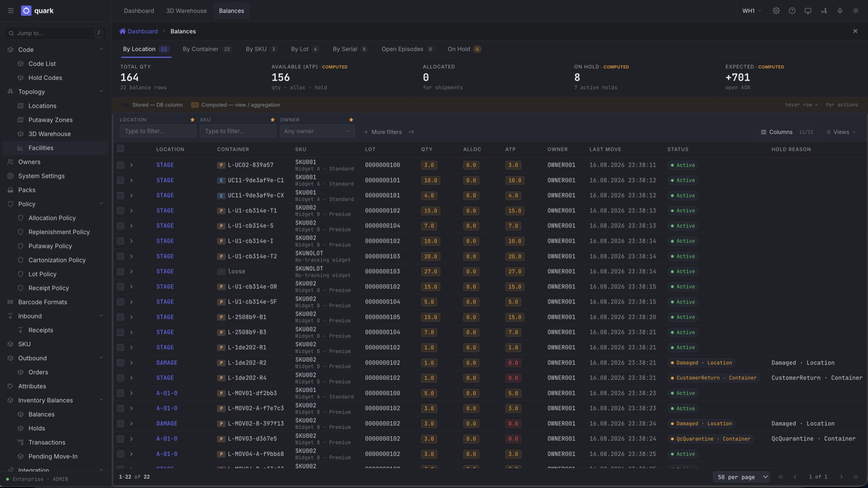Click the SKU filter input field
868x488 pixels.
238,131
